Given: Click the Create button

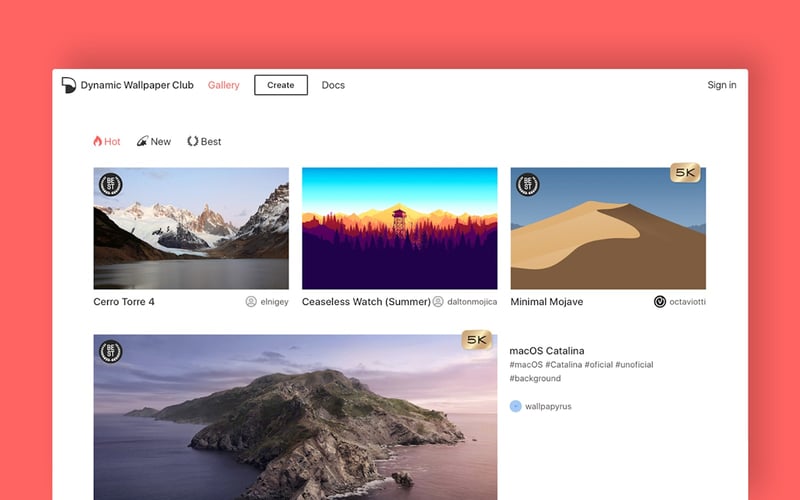Looking at the screenshot, I should (281, 85).
